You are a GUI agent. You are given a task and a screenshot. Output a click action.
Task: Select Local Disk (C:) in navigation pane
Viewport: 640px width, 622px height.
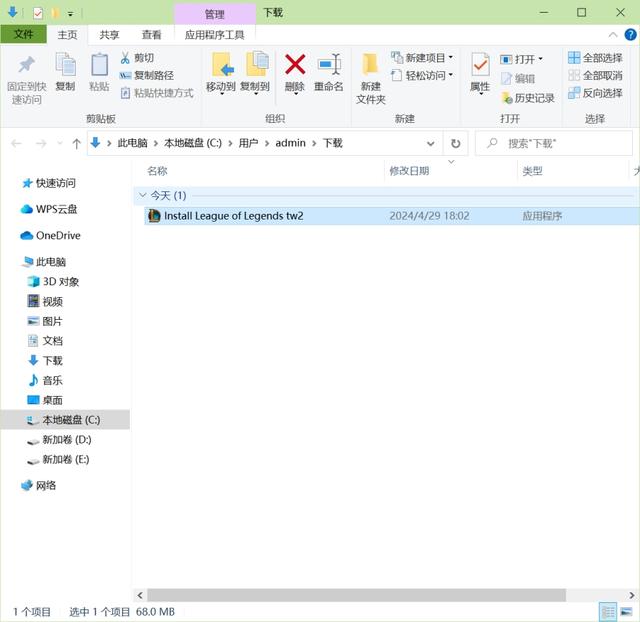[70, 420]
